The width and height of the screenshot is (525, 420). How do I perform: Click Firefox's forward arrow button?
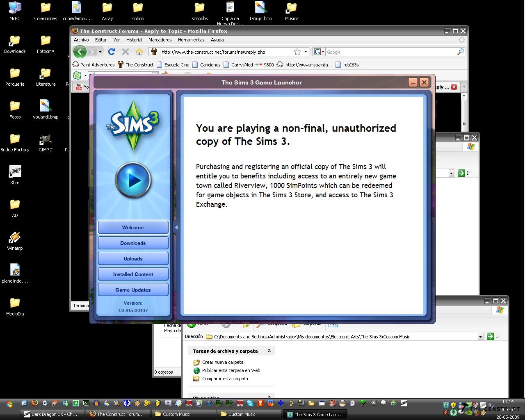pyautogui.click(x=92, y=52)
